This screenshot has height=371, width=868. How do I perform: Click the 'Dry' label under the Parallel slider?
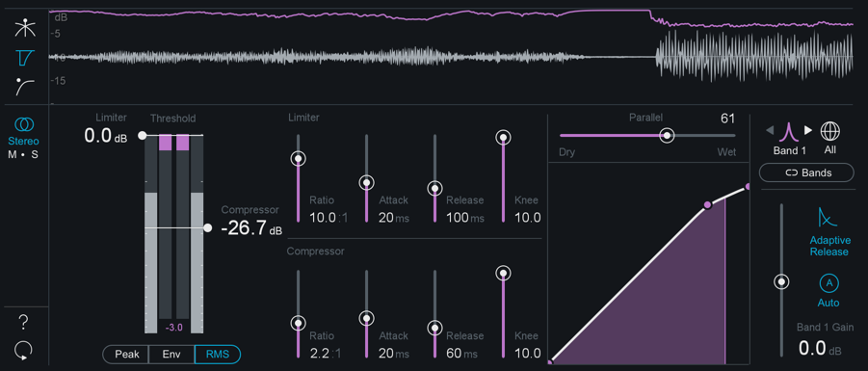(x=567, y=153)
